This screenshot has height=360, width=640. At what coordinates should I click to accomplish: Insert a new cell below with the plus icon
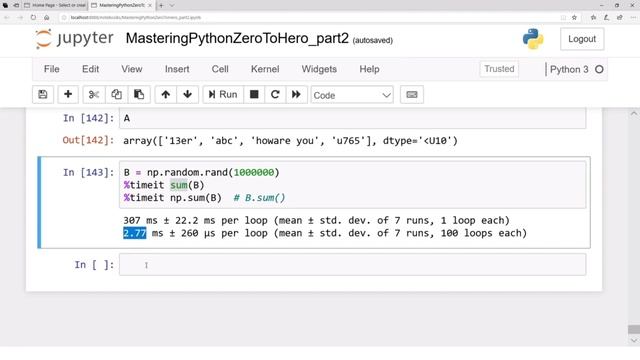(x=68, y=95)
